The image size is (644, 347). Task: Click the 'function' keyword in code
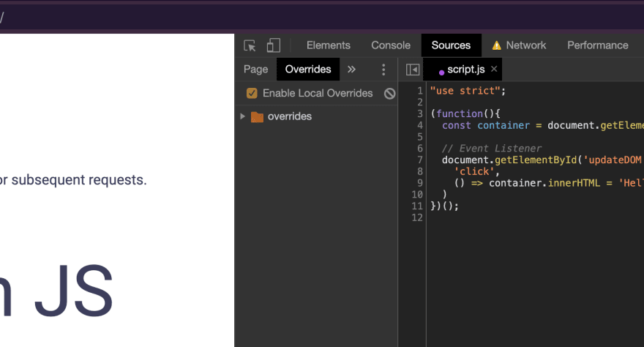460,113
